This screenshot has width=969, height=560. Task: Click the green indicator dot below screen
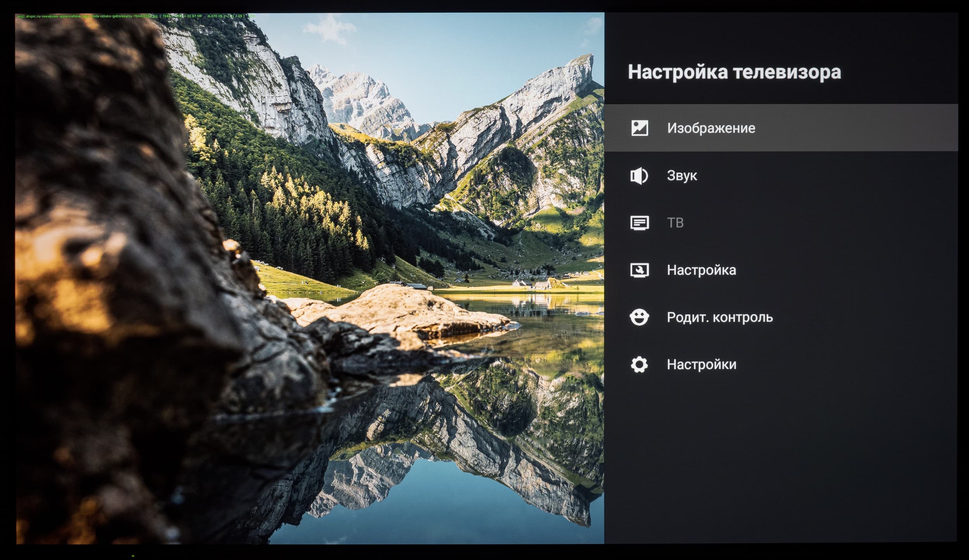[x=133, y=556]
